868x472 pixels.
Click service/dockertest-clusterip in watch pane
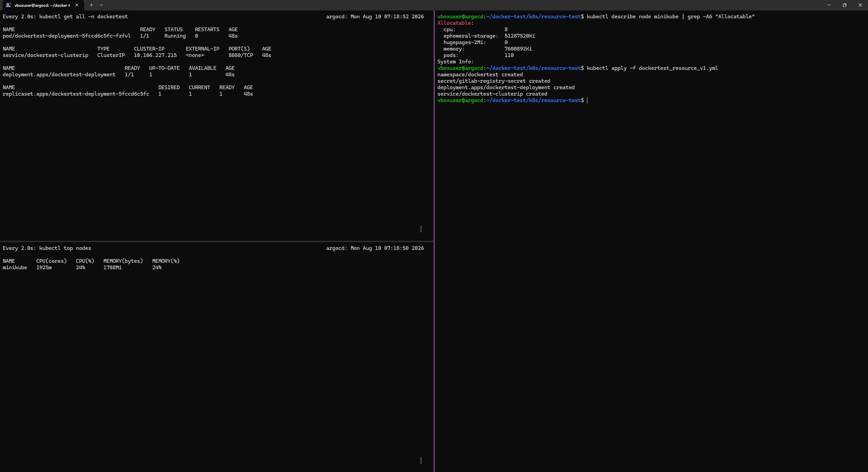coord(45,55)
